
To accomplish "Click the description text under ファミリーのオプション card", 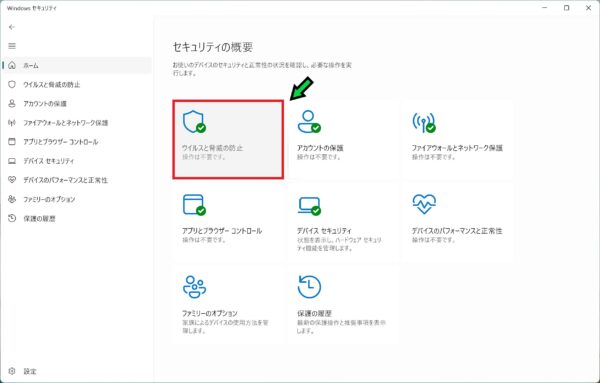I will (x=225, y=327).
